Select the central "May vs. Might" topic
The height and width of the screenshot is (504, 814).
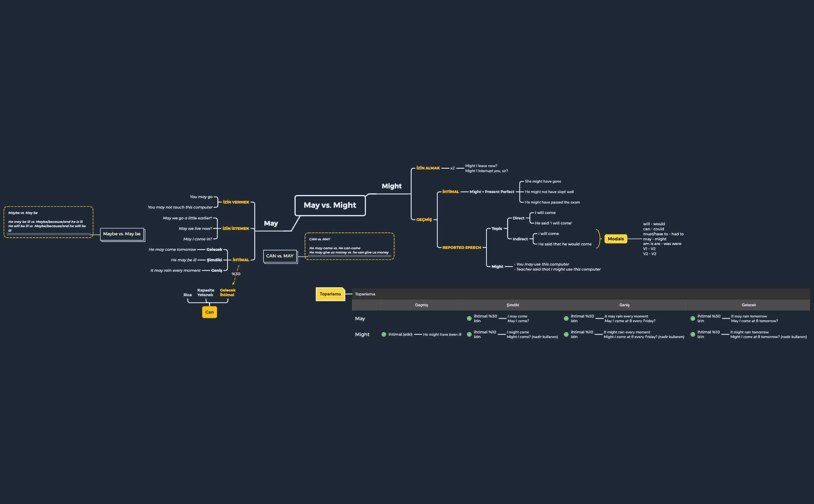pos(330,205)
